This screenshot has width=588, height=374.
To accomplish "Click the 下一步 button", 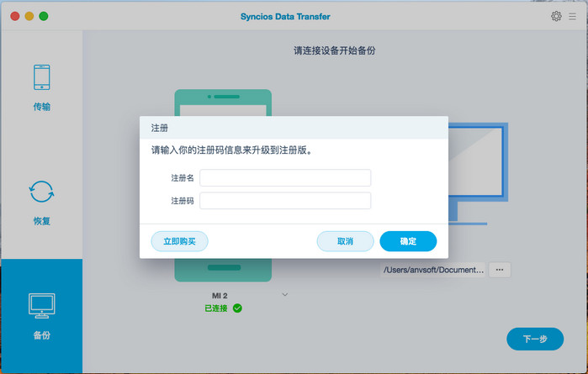I will tap(535, 340).
